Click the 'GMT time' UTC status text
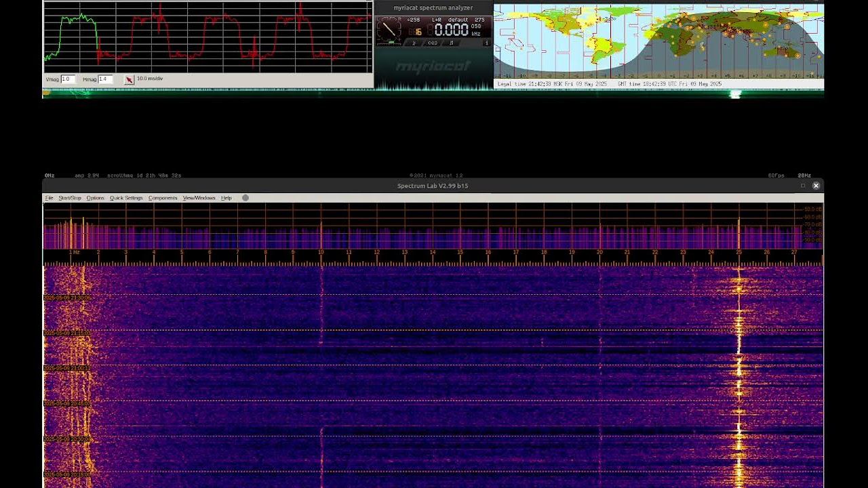 click(x=670, y=84)
